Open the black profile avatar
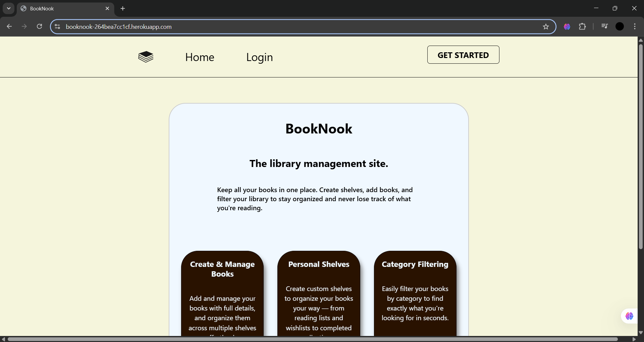Image resolution: width=644 pixels, height=342 pixels. click(x=620, y=26)
